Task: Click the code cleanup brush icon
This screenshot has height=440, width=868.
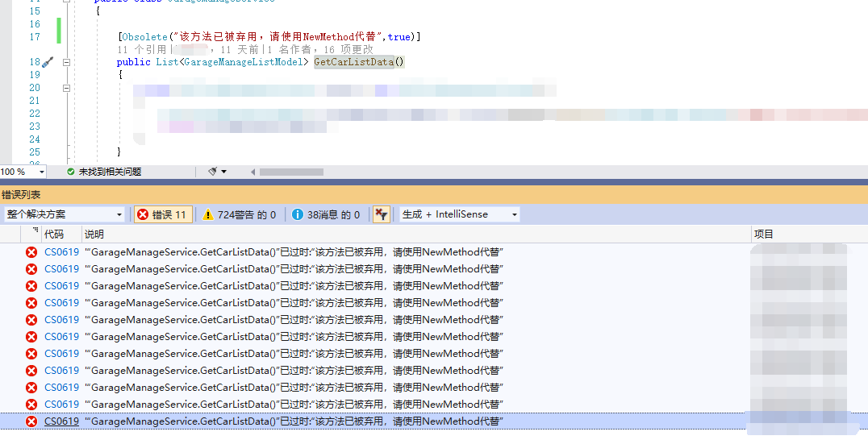Action: coord(212,172)
